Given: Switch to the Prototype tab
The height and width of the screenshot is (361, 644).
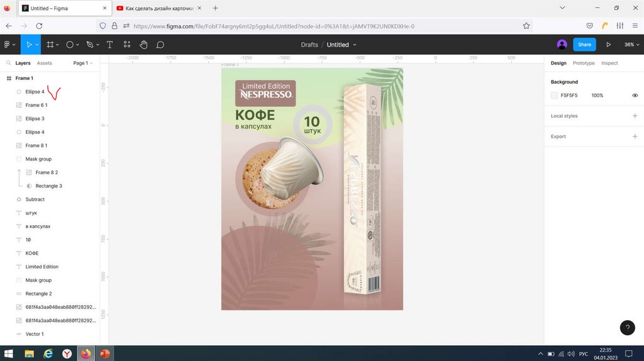Looking at the screenshot, I should tap(584, 64).
